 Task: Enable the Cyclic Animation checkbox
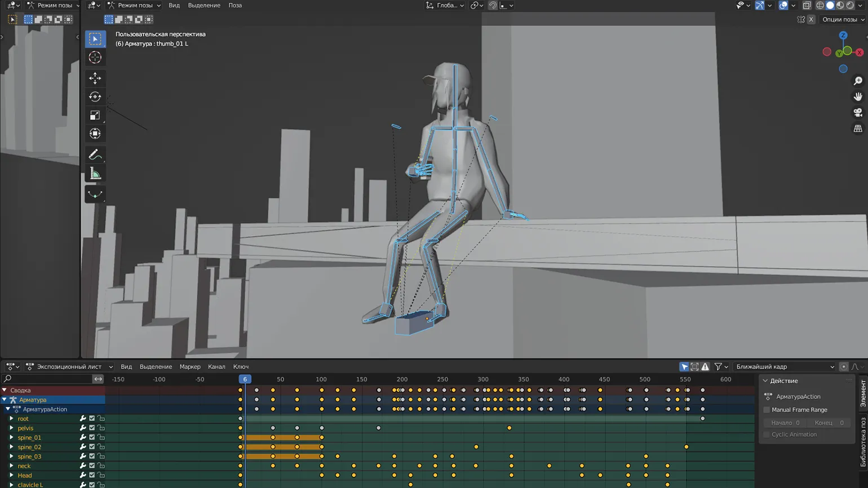pos(767,434)
